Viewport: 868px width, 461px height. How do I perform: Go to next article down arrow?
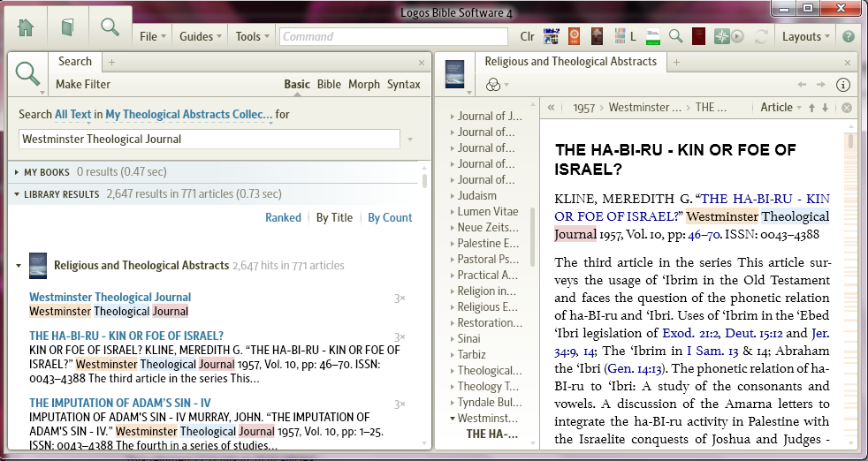[825, 108]
